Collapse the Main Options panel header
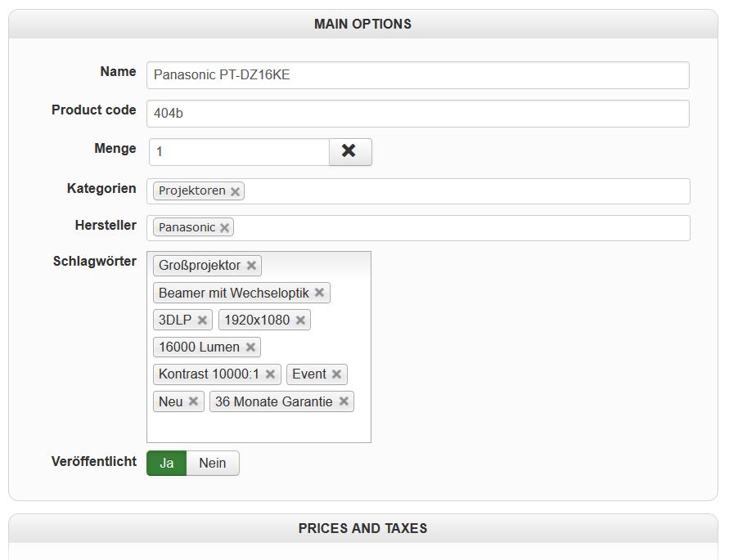The width and height of the screenshot is (738, 560). click(362, 25)
